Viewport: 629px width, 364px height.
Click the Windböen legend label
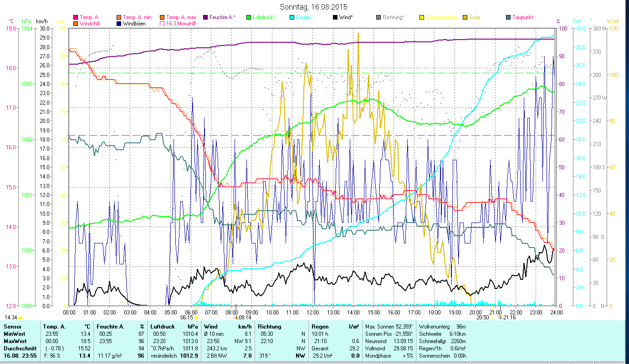(x=134, y=24)
